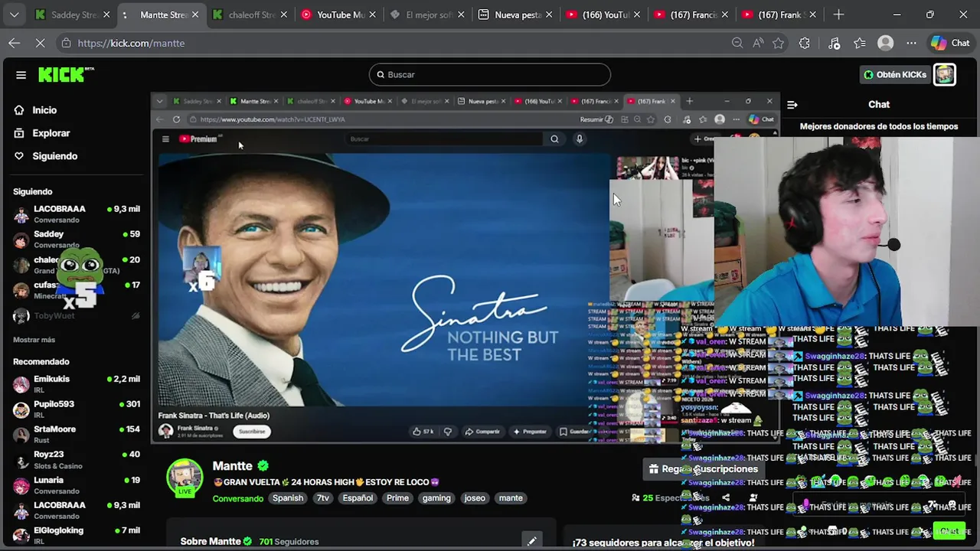This screenshot has height=551, width=980.
Task: Open Edge settings and more menu
Action: coord(911,43)
